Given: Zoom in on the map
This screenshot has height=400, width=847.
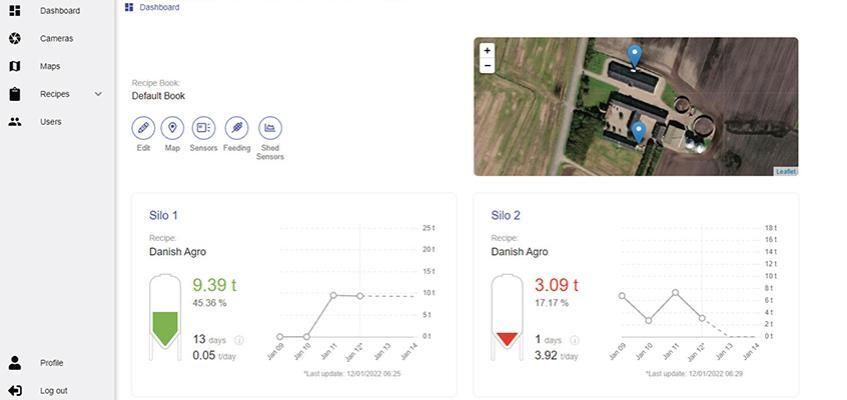Looking at the screenshot, I should pyautogui.click(x=487, y=51).
